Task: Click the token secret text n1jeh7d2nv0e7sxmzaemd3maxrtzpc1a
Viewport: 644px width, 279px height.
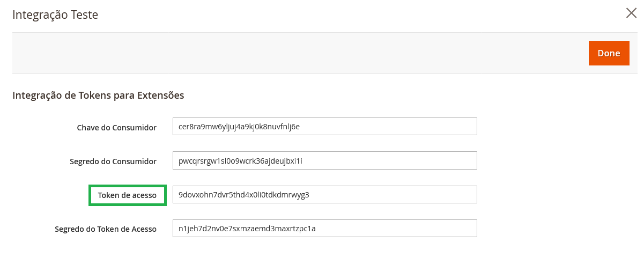Action: click(x=247, y=229)
